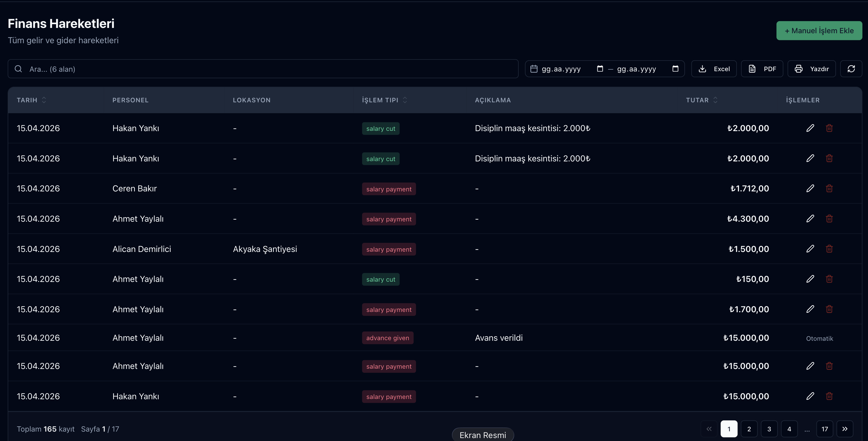Click salary payment badge in Ceren Bakır row

389,189
